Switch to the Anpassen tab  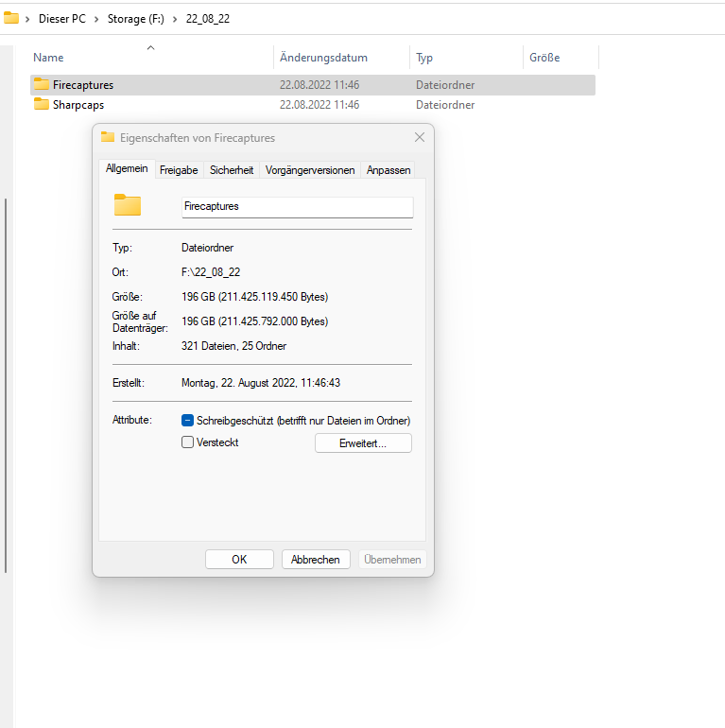[x=388, y=170]
